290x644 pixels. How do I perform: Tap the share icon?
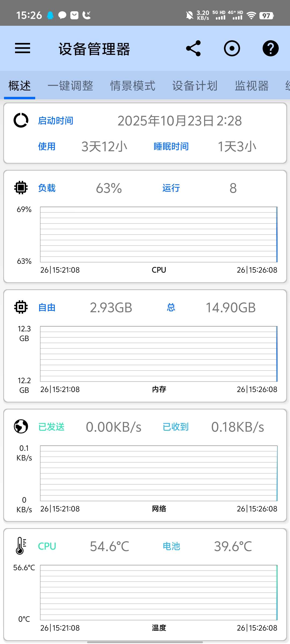193,48
